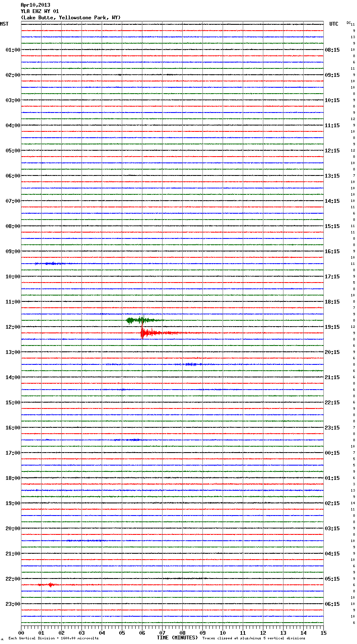The image size is (357, 644).
Task: Click the '13:15' UTC time label
Action: point(332,176)
